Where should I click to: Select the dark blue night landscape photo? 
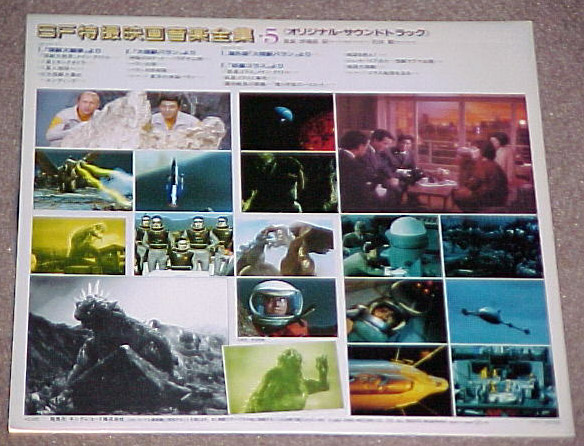(492, 247)
